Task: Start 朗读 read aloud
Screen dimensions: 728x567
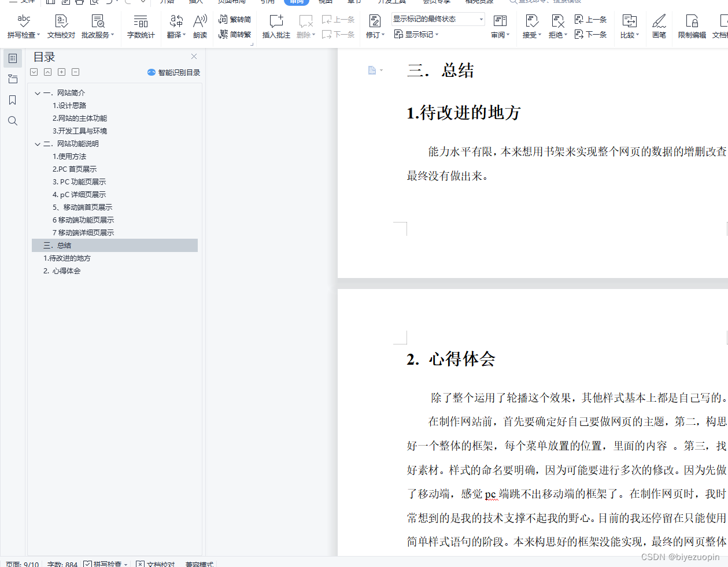Action: coord(200,27)
